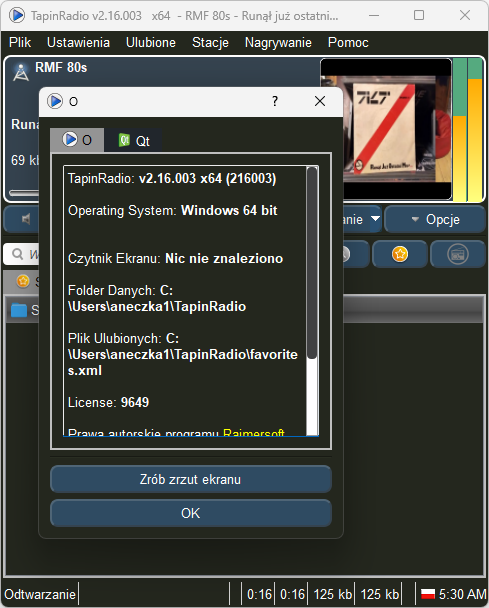Open the Plik menu
Screen dimensions: 489x608
[x=20, y=42]
